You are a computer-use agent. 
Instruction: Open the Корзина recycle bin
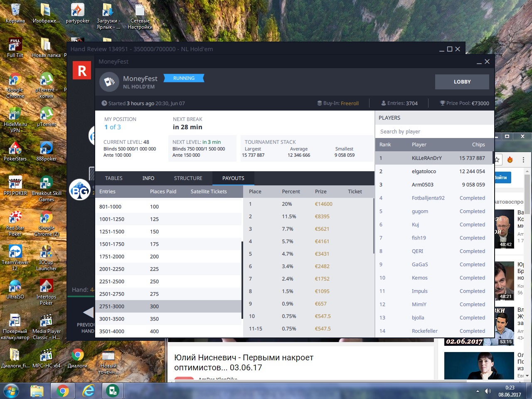pyautogui.click(x=15, y=13)
